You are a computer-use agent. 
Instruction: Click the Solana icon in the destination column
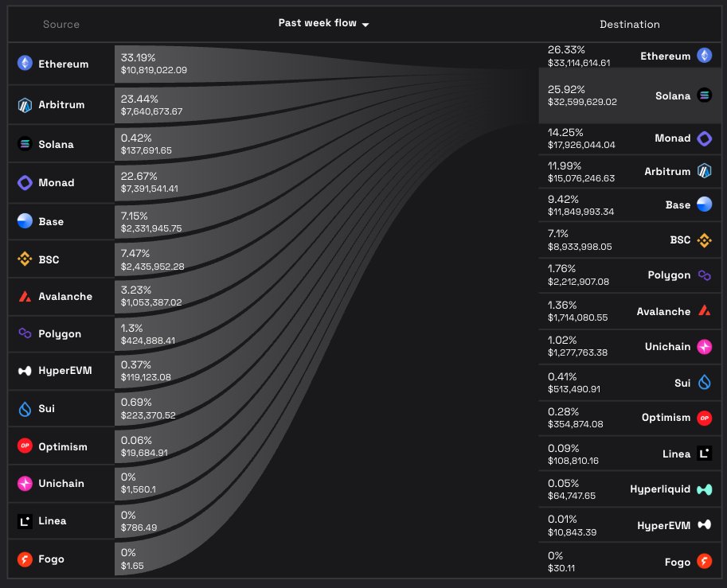(x=704, y=95)
